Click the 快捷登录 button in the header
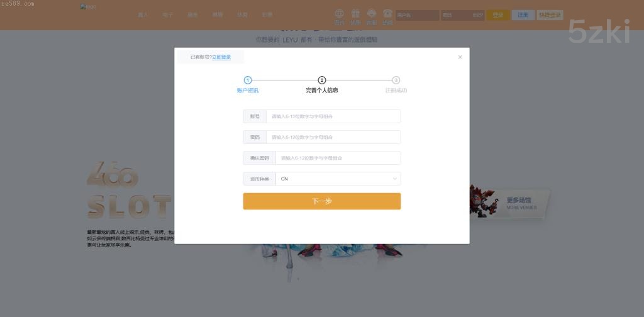 (x=550, y=15)
